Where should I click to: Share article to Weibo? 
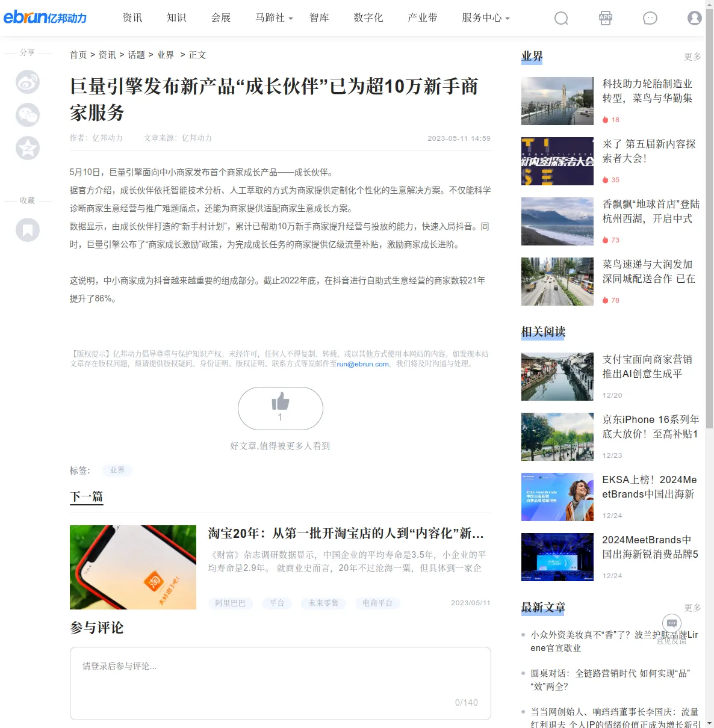(x=28, y=82)
